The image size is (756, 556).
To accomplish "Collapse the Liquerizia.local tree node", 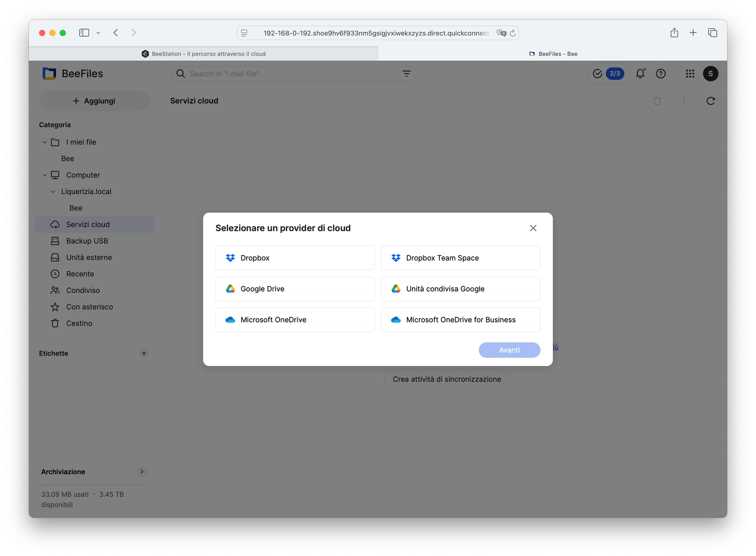I will [x=53, y=191].
